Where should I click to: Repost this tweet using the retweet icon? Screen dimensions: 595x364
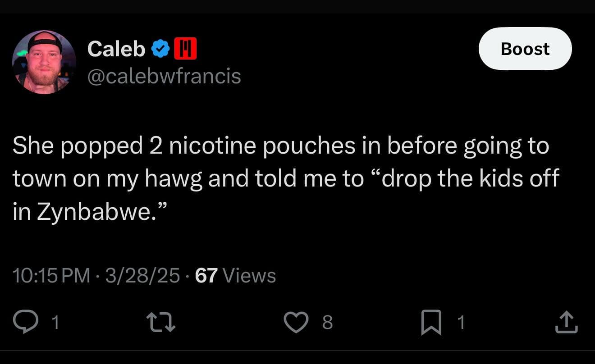point(161,323)
